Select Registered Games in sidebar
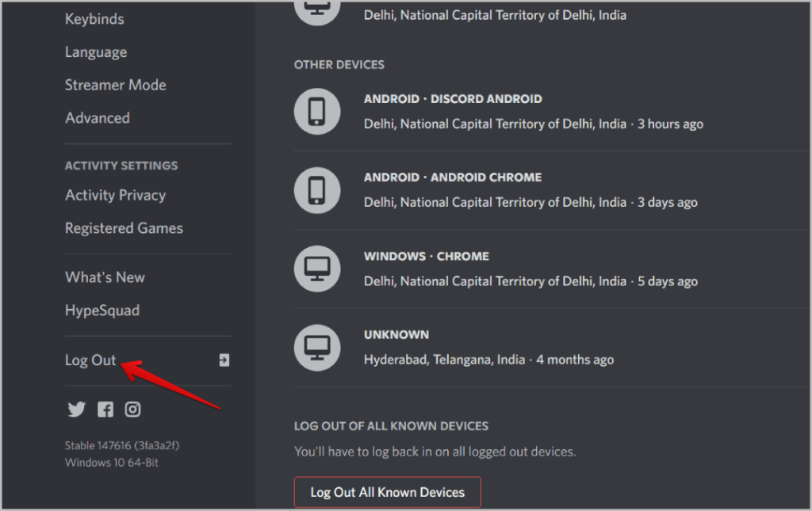This screenshot has height=511, width=812. click(x=124, y=228)
